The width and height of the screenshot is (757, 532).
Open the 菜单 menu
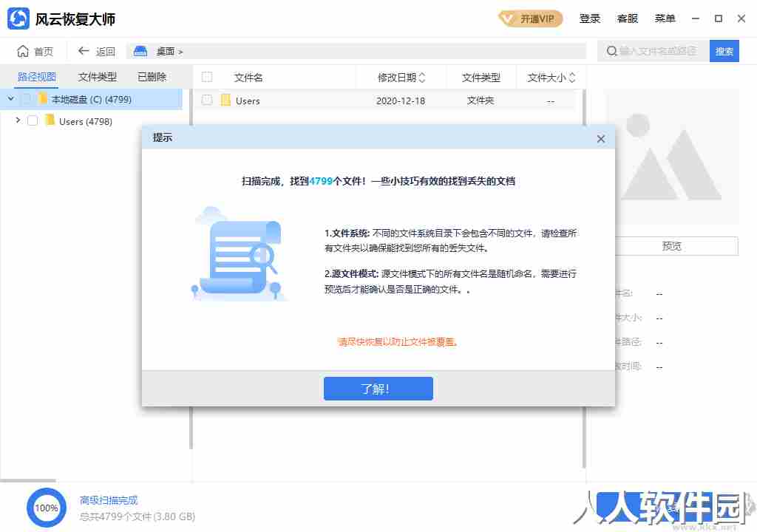(665, 18)
